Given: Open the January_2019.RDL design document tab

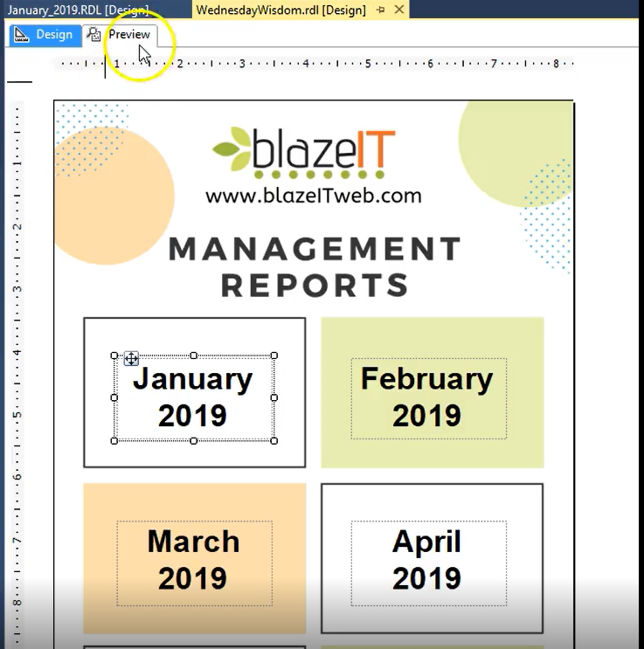Looking at the screenshot, I should coord(79,10).
